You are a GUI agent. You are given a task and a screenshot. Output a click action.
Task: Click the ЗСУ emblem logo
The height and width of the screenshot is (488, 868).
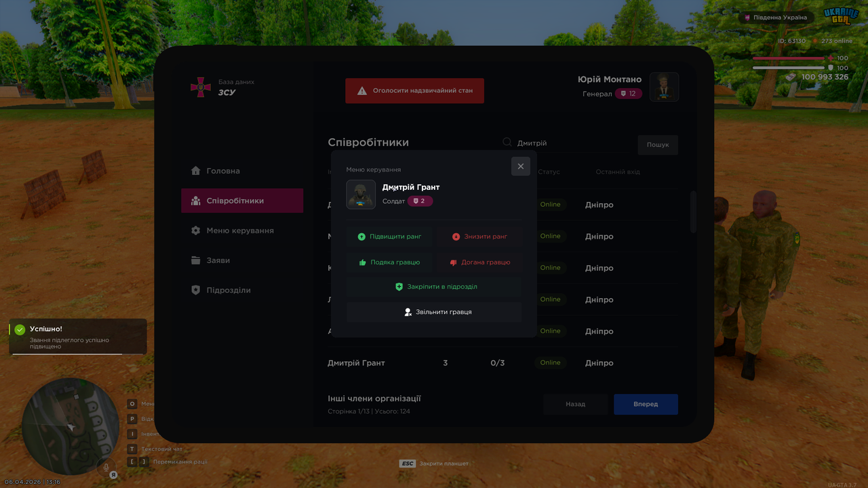pyautogui.click(x=200, y=87)
